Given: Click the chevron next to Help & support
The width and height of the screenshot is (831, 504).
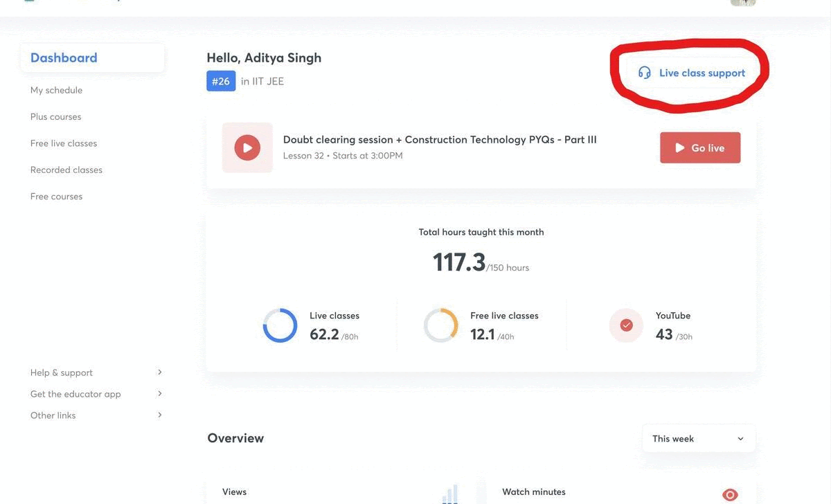Looking at the screenshot, I should coord(160,372).
